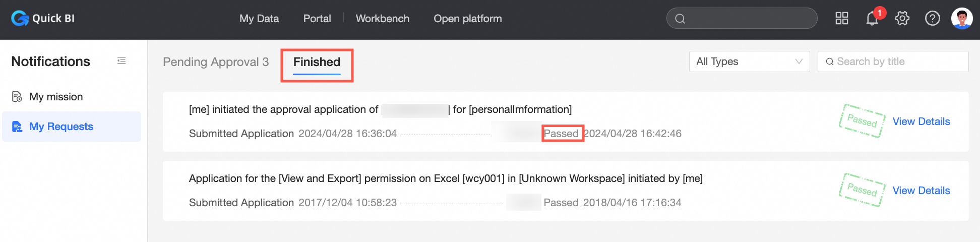Click the help question mark icon
This screenshot has height=242, width=980.
pyautogui.click(x=932, y=19)
